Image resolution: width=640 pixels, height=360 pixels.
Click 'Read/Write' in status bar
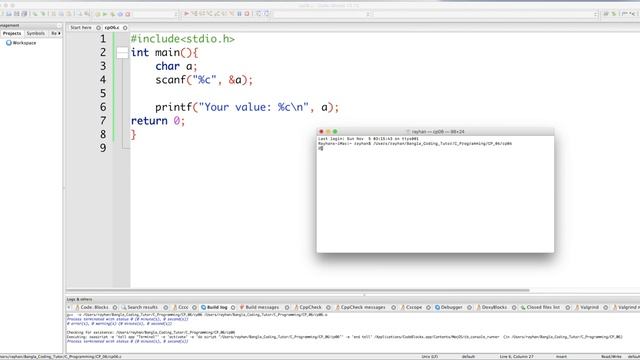tap(611, 357)
